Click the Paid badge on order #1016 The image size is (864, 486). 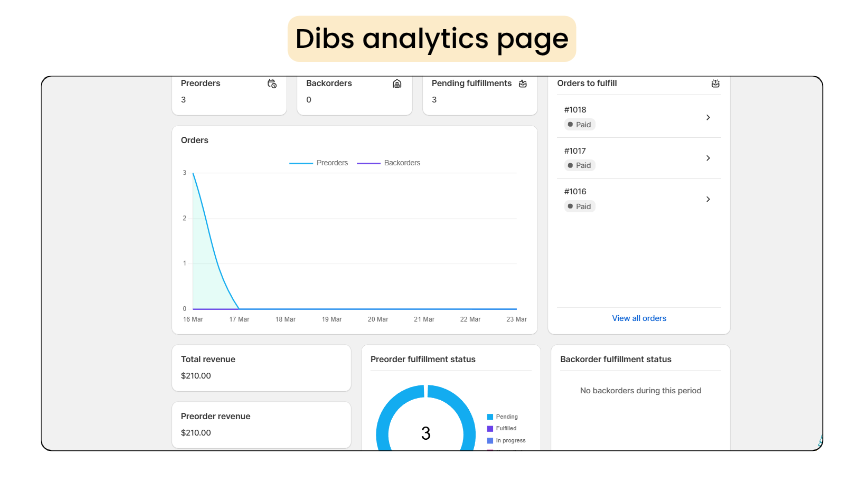coord(579,207)
